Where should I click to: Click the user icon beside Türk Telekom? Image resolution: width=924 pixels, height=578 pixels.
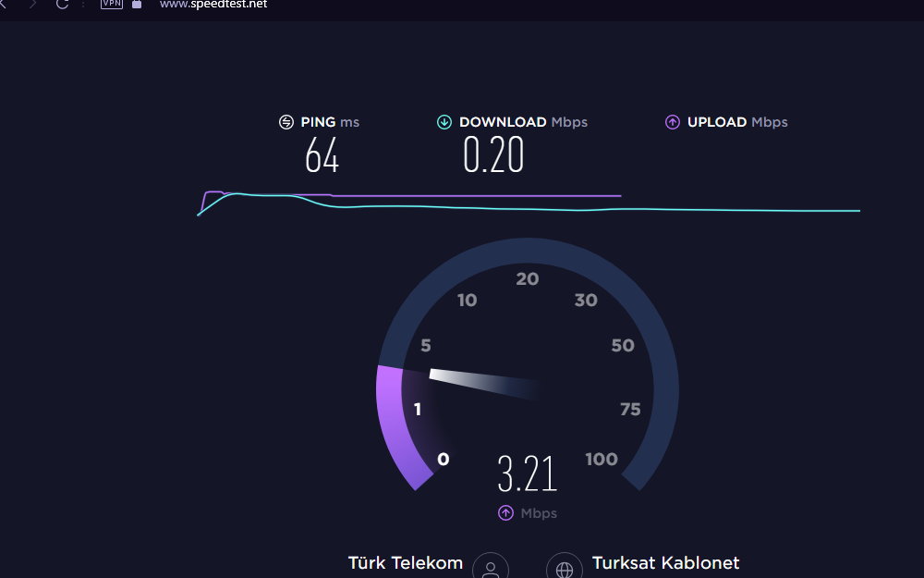[x=491, y=566]
